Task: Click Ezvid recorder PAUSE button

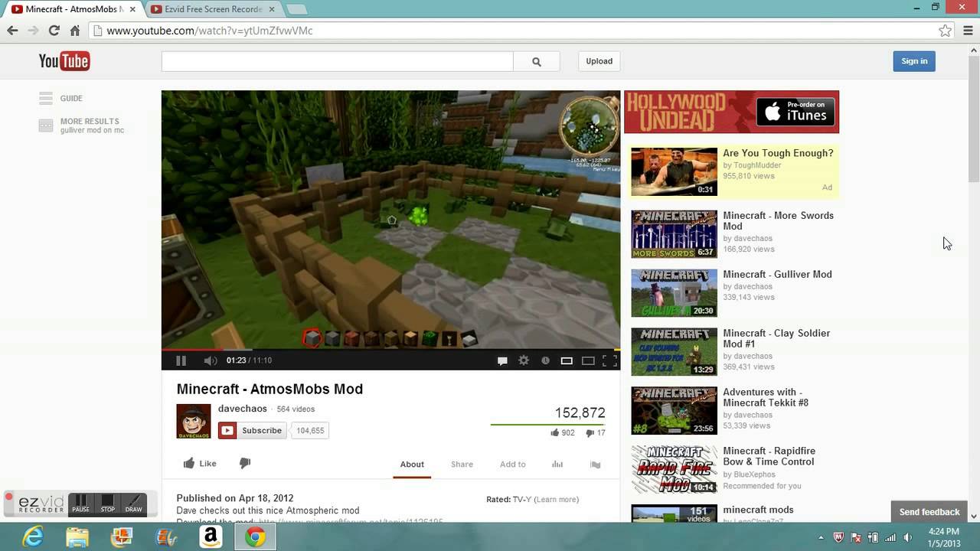Action: coord(81,504)
